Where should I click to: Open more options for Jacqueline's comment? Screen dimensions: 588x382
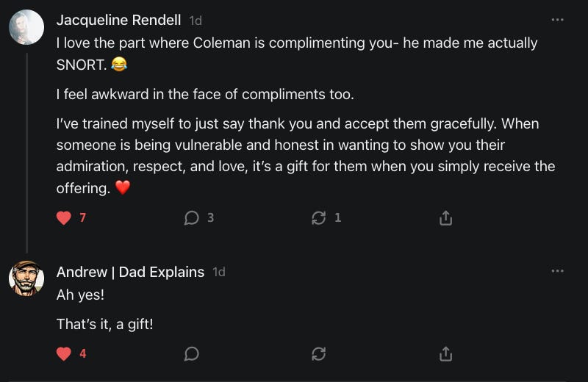(x=557, y=20)
